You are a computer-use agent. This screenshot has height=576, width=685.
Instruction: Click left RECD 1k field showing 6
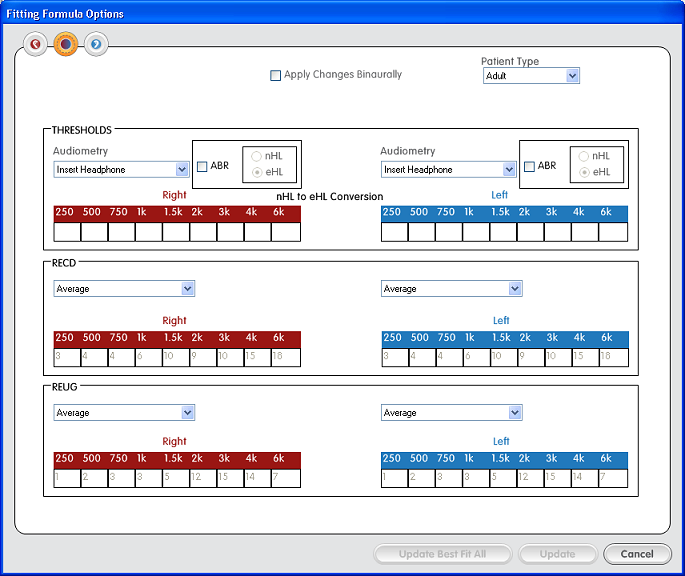(x=477, y=357)
